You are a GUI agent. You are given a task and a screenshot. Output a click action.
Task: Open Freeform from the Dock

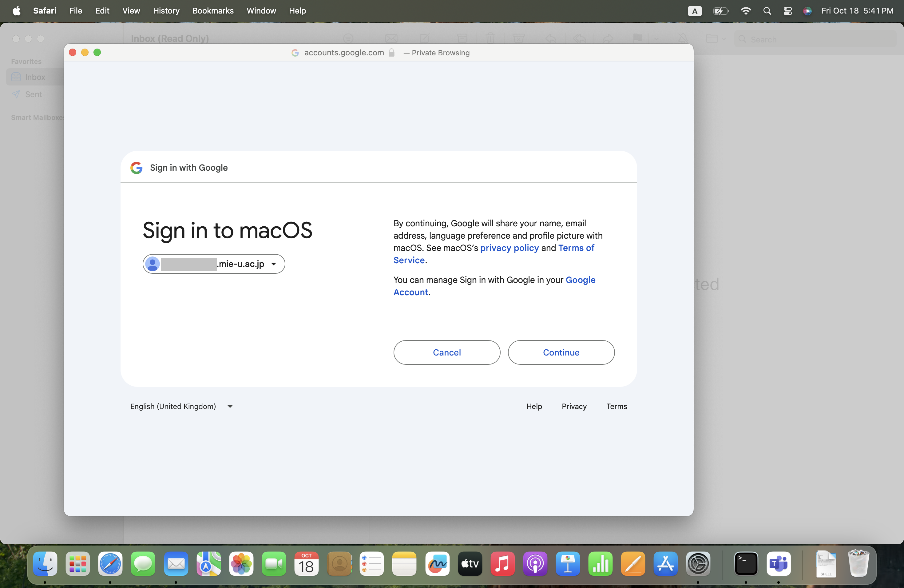click(x=437, y=564)
